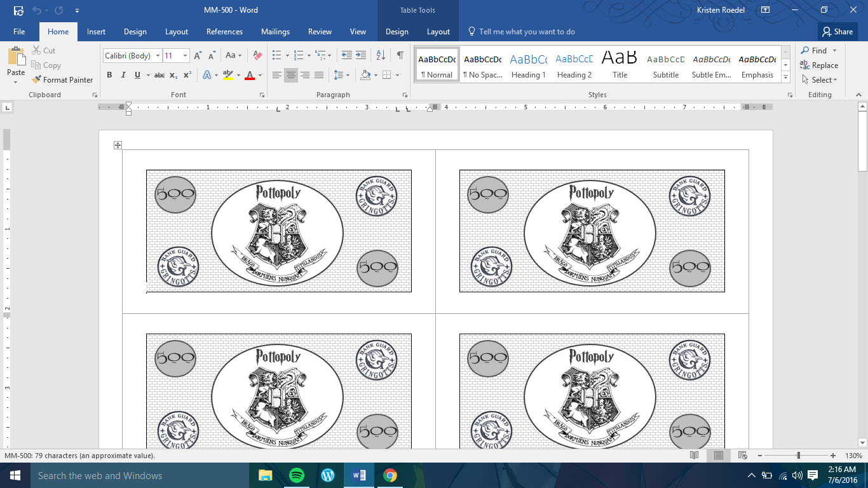Open the Line Spacing dropdown
Image resolution: width=868 pixels, height=488 pixels.
(342, 75)
